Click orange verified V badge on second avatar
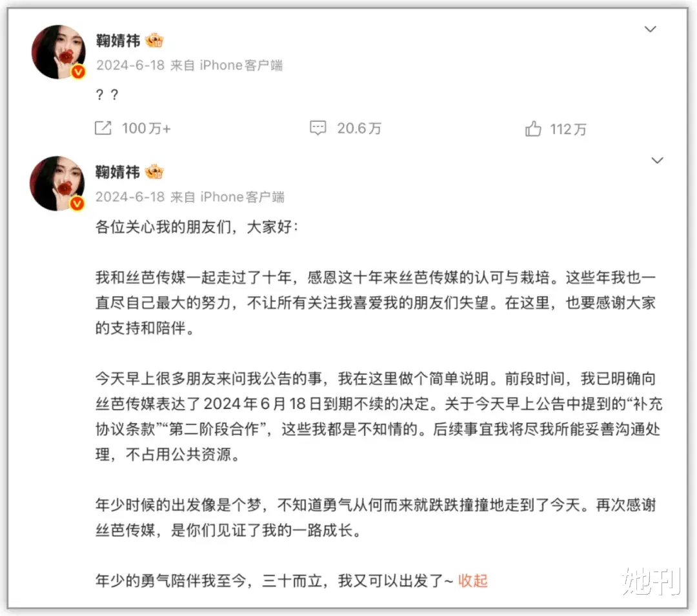The width and height of the screenshot is (697, 616). [x=77, y=203]
